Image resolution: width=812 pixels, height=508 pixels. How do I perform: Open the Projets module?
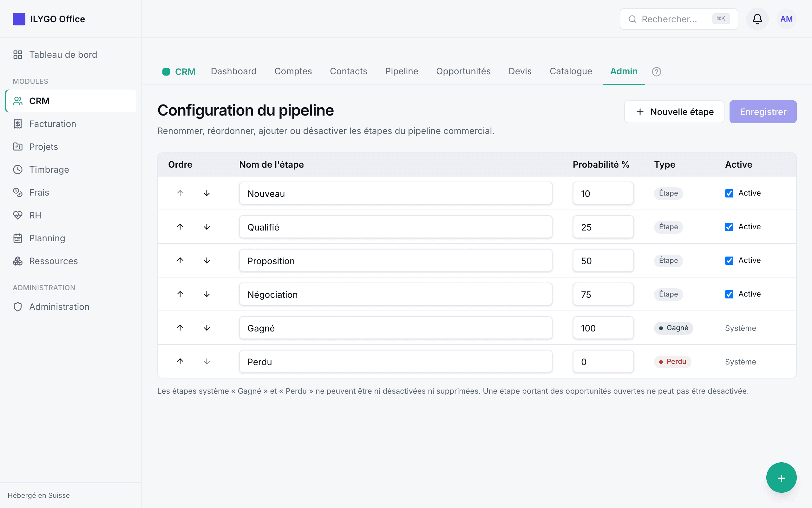tap(71, 147)
